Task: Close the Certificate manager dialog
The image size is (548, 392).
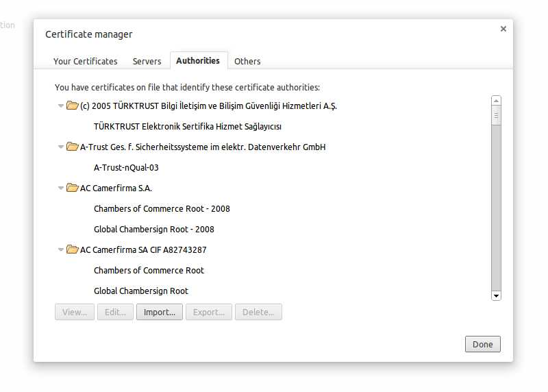Action: pos(503,29)
